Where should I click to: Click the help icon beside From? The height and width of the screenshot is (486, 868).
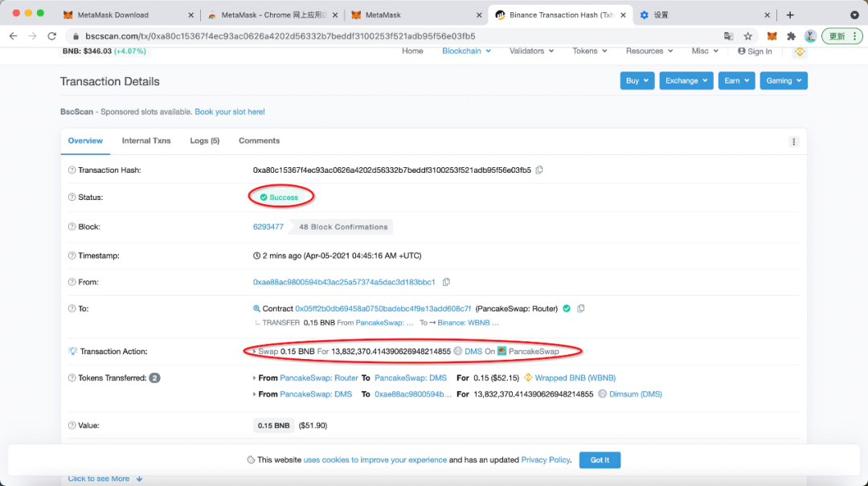coord(72,282)
